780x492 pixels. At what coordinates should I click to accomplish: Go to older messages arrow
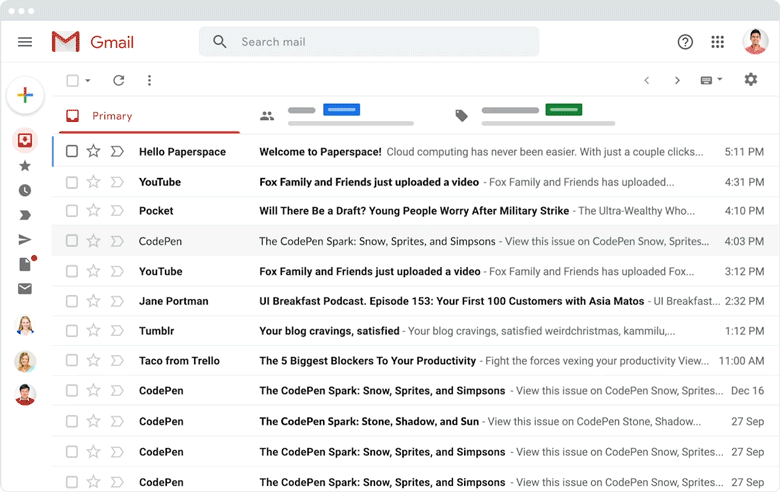click(x=677, y=80)
